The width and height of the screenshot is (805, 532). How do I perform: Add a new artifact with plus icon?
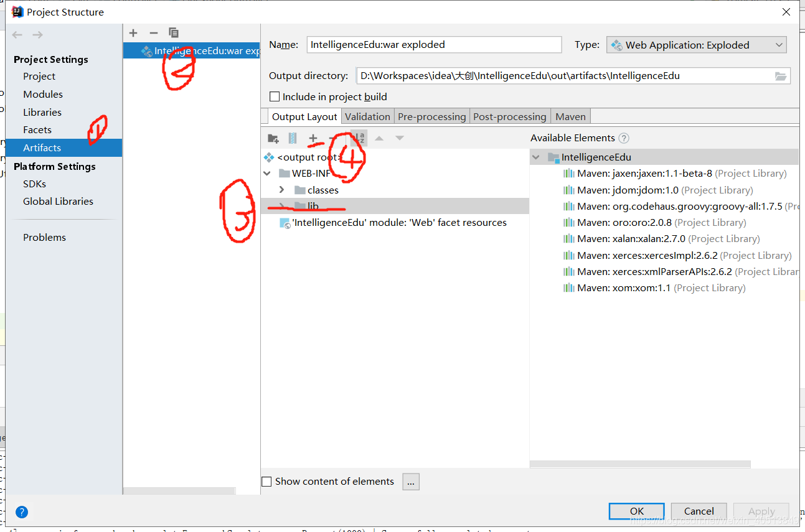(133, 33)
